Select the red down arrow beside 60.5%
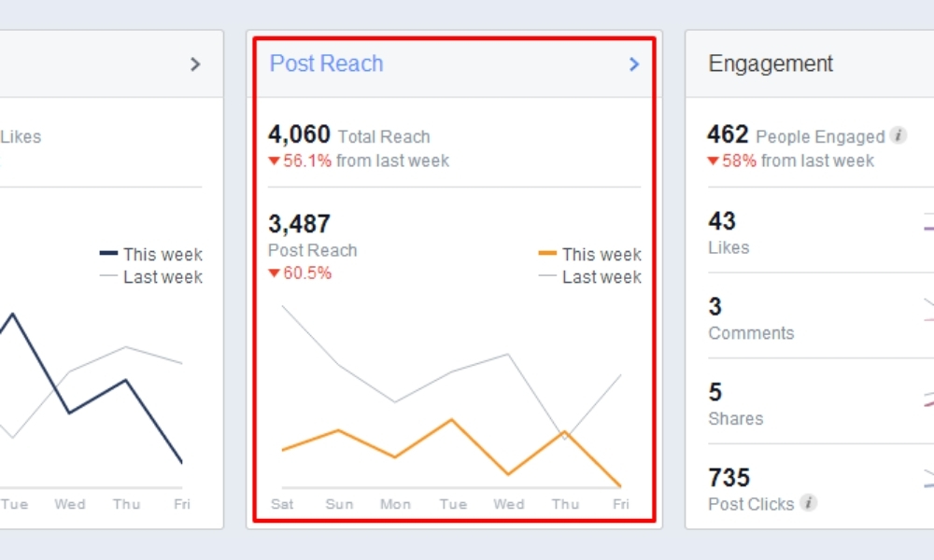The height and width of the screenshot is (560, 934). click(x=274, y=273)
